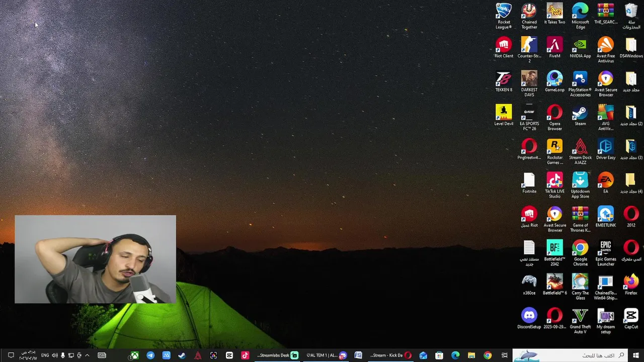Open taskbar clock and date
Image resolution: width=644 pixels, height=362 pixels.
tap(28, 355)
